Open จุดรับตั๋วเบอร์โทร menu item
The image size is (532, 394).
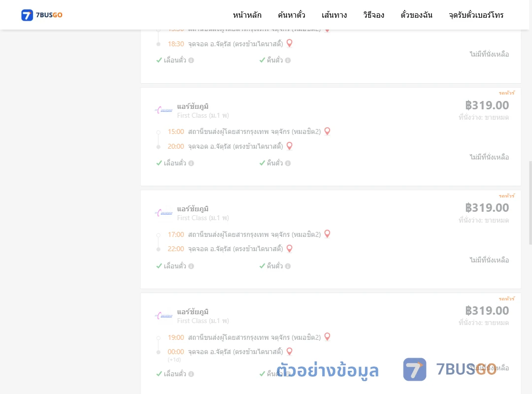pos(476,15)
